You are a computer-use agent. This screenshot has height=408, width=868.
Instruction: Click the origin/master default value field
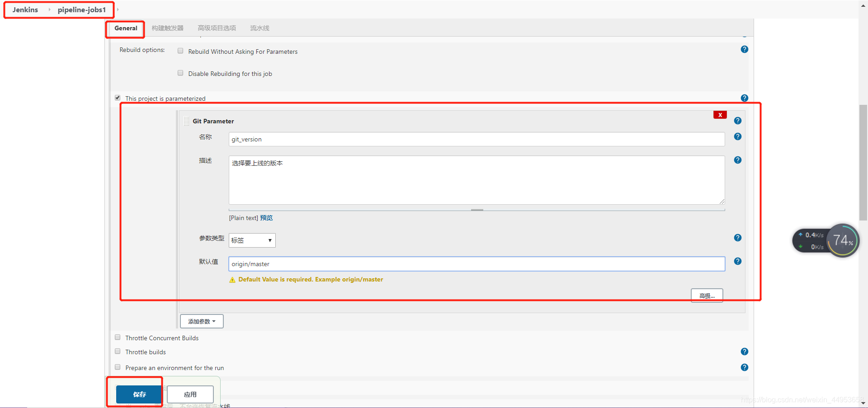pos(476,264)
